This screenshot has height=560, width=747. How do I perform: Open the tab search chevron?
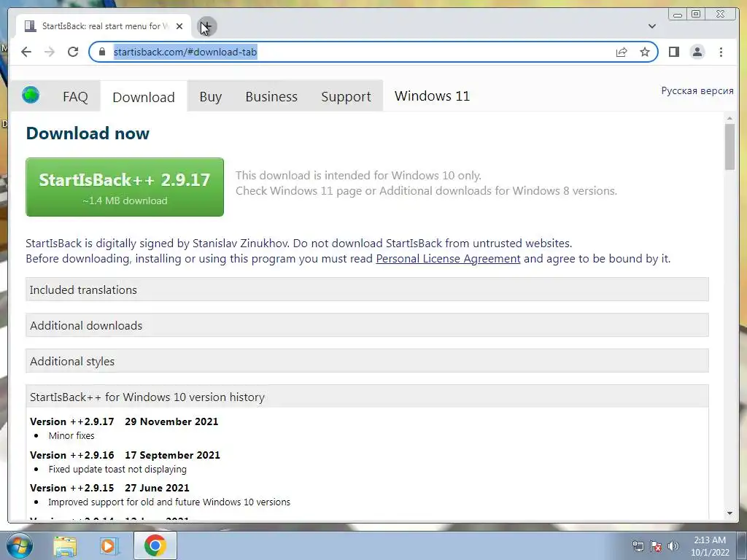652,26
